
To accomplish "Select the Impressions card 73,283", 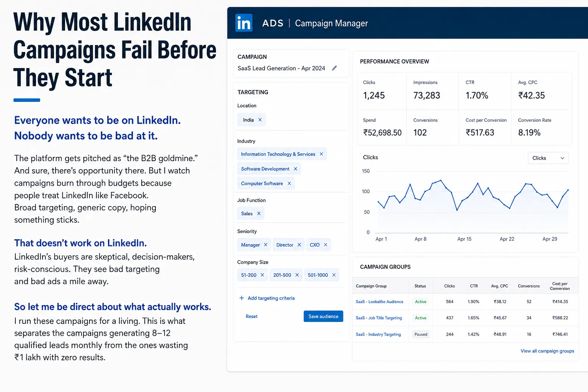I will (x=433, y=91).
